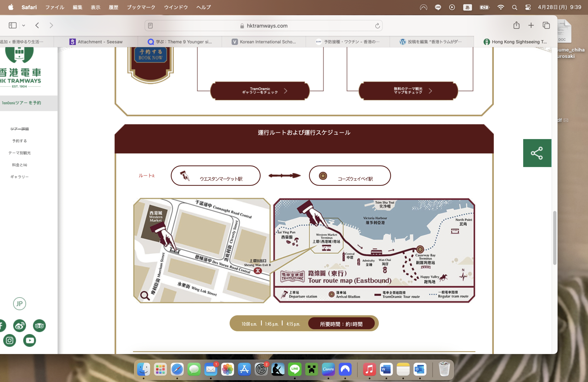Reload the current page

pos(377,26)
